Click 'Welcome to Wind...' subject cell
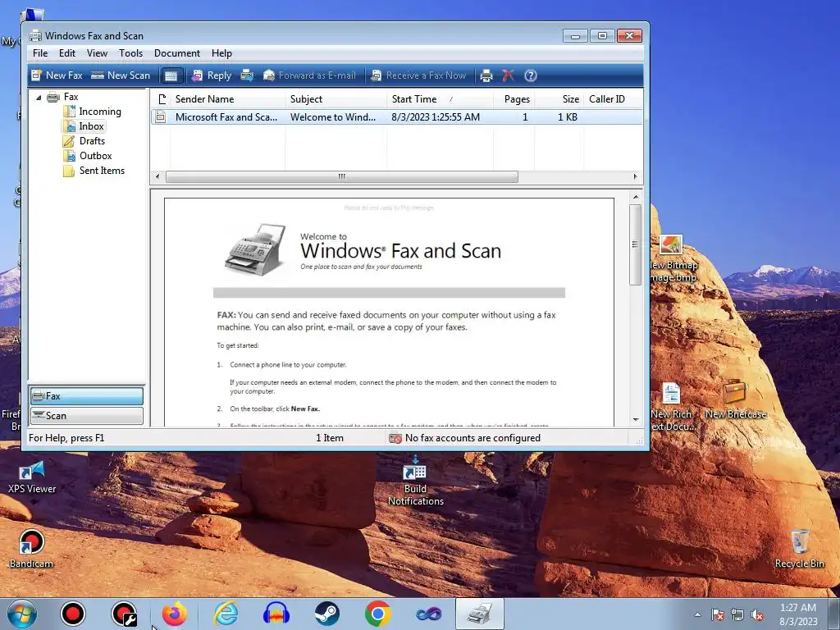This screenshot has width=840, height=630. point(333,117)
